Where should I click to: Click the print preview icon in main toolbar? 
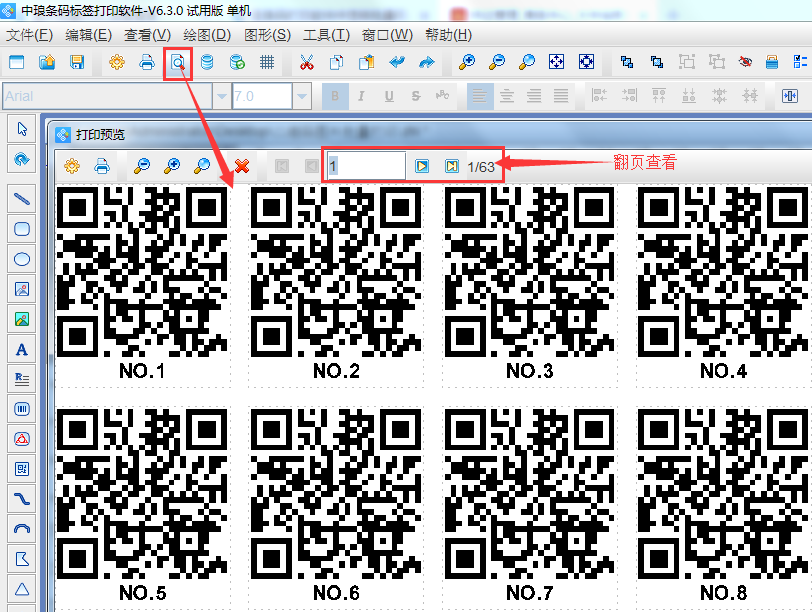(x=177, y=62)
